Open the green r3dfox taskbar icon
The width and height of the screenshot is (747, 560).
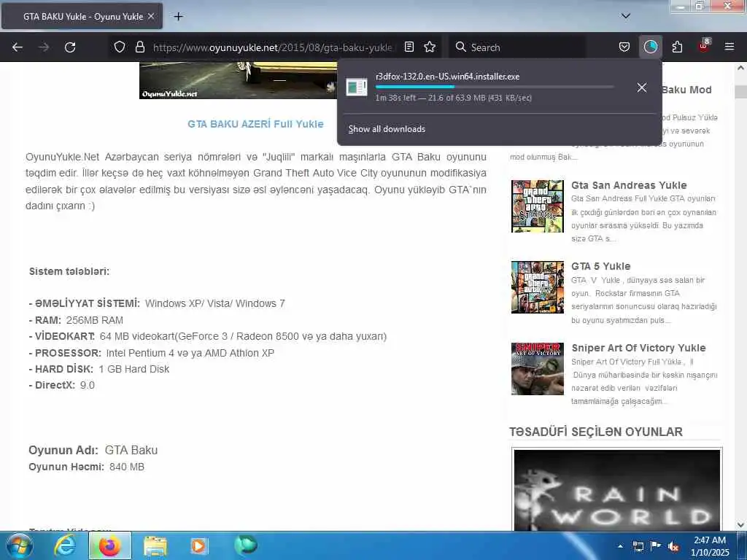point(245,545)
